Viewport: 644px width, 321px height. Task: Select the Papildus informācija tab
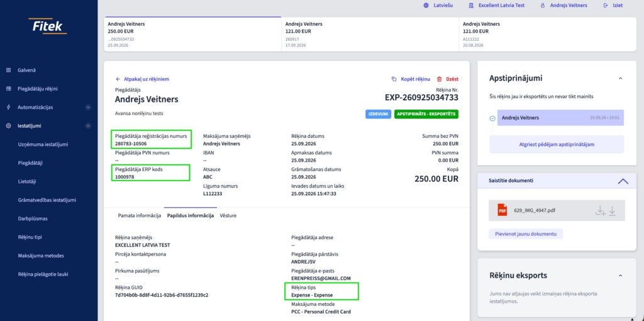tap(190, 215)
